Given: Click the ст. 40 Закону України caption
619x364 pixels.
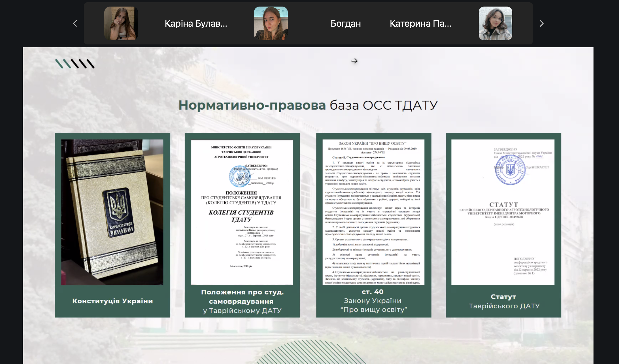Looking at the screenshot, I should 373,301.
